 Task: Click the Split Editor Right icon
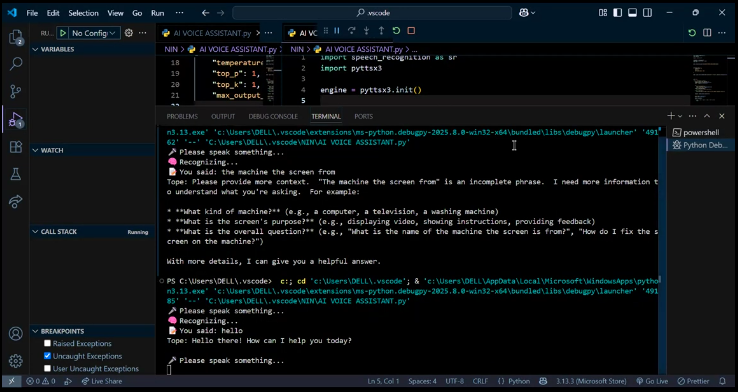(x=707, y=32)
